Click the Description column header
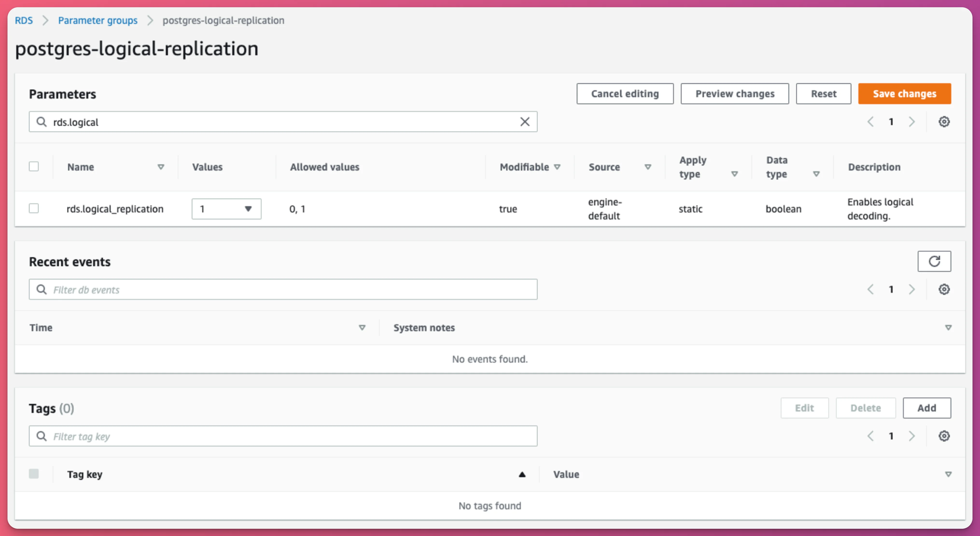This screenshot has height=536, width=980. [874, 167]
